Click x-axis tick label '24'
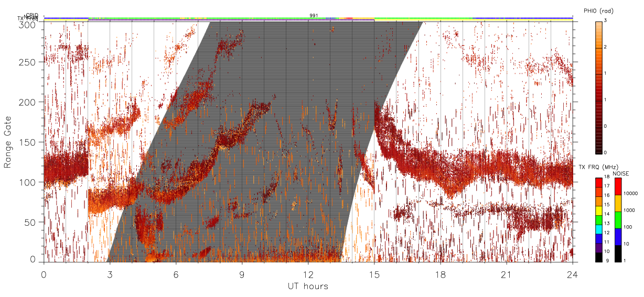Screen dimensions: 644x297 pyautogui.click(x=572, y=274)
